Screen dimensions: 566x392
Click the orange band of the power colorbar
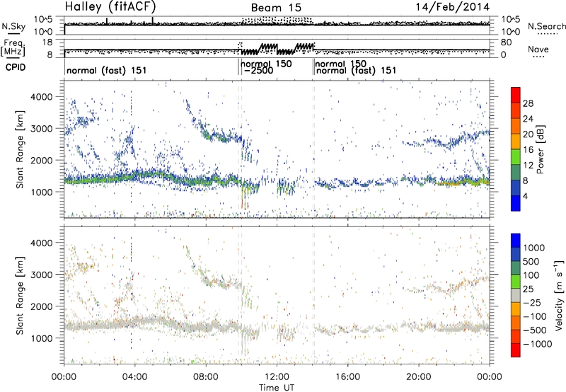(516, 126)
